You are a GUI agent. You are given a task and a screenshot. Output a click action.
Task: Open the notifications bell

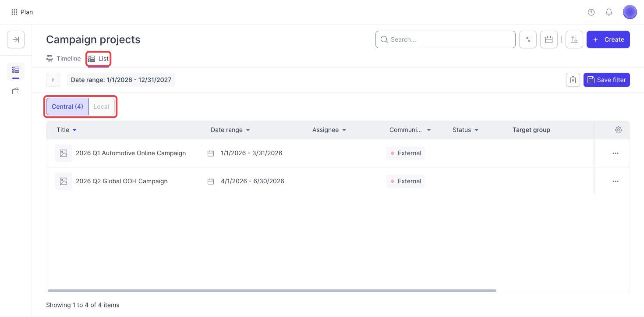609,12
